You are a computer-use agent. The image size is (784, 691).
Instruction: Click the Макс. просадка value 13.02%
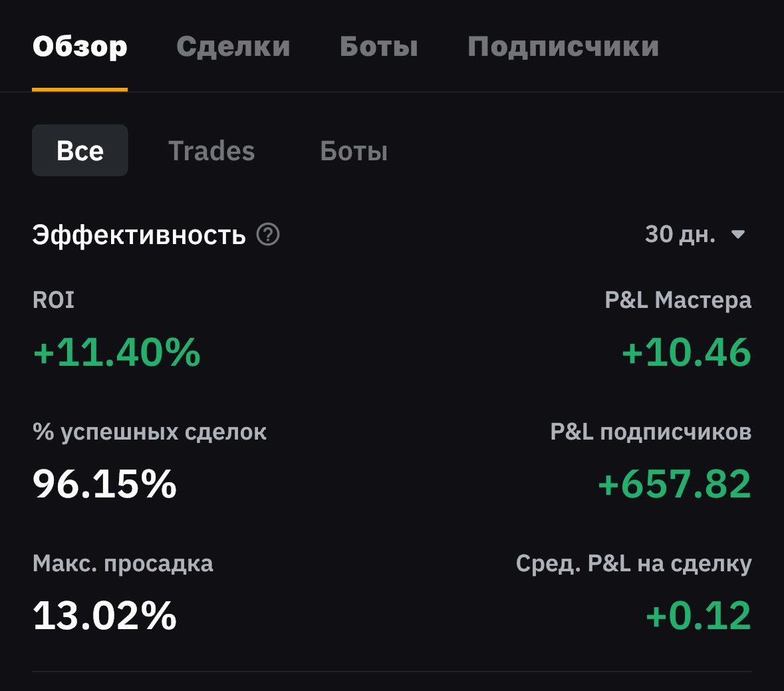pyautogui.click(x=104, y=615)
